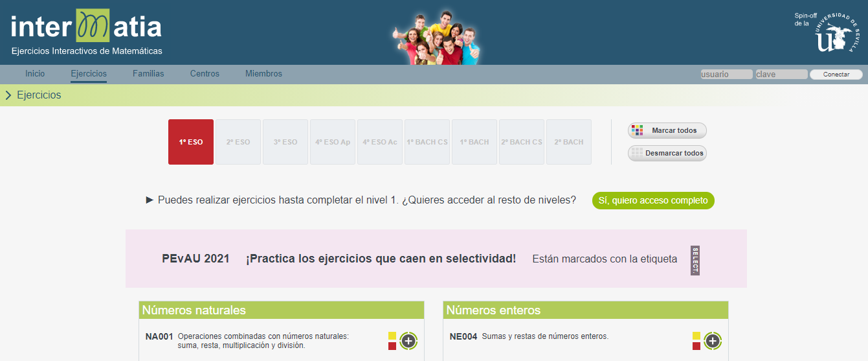The width and height of the screenshot is (868, 361).
Task: Click the Ejercicios breadcrumb label
Action: pyautogui.click(x=39, y=95)
